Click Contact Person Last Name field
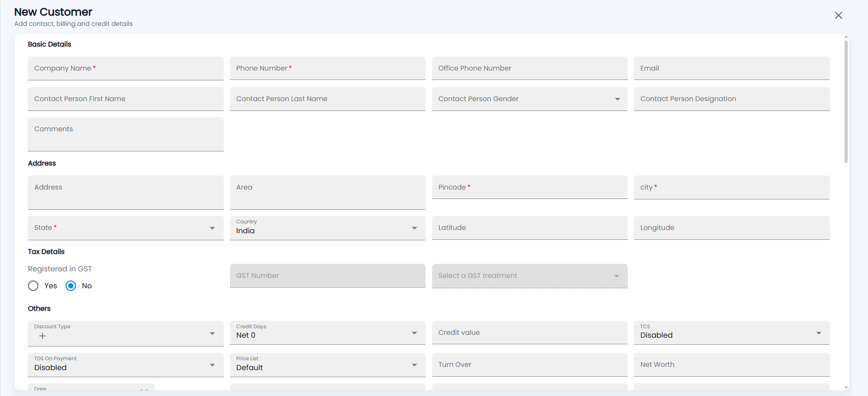Viewport: 868px width, 396px height. (x=328, y=99)
